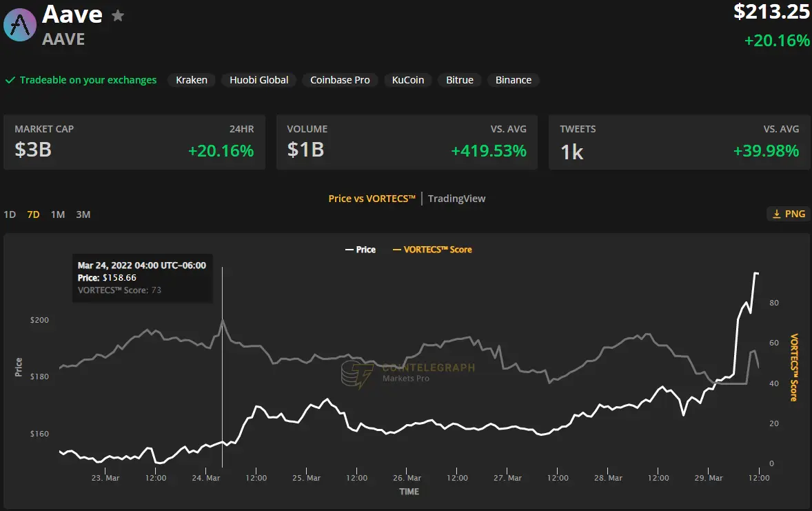Click the Kraken exchange tag
The image size is (812, 511).
point(192,80)
